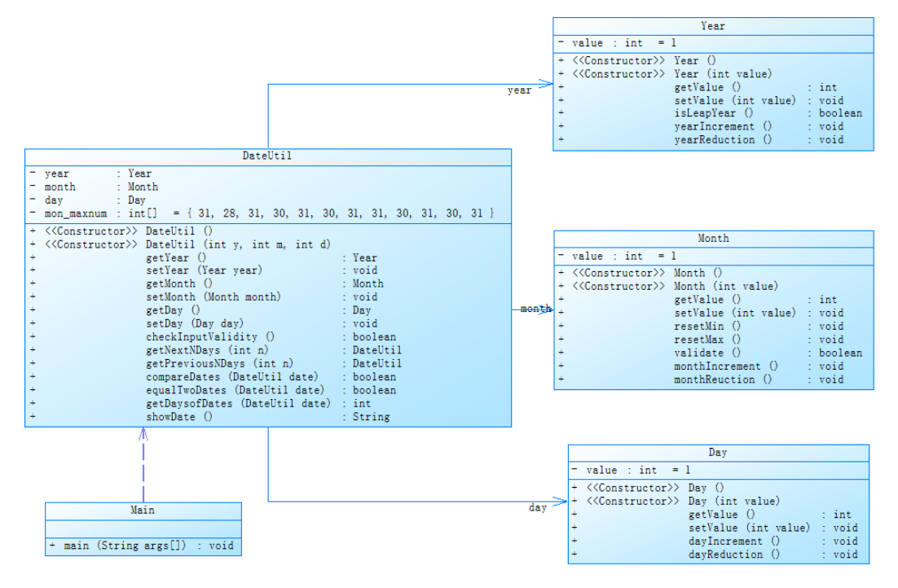Click the validate () method
The image size is (898, 588).
(x=710, y=353)
